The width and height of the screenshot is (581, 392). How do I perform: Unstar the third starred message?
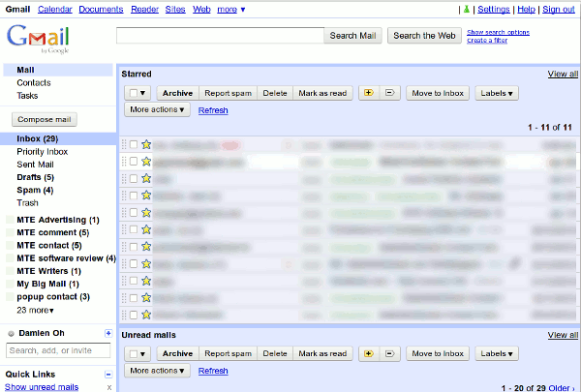point(146,179)
